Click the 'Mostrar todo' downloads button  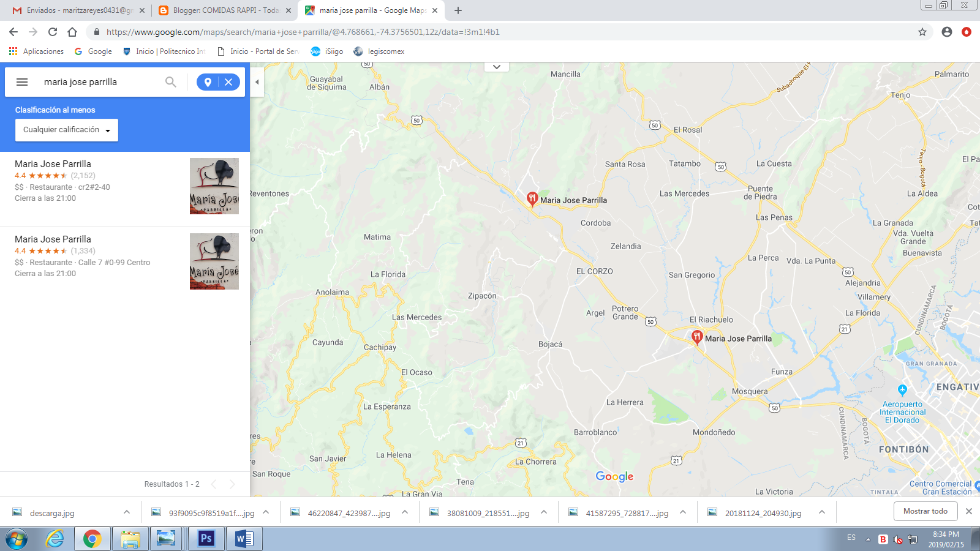(925, 511)
